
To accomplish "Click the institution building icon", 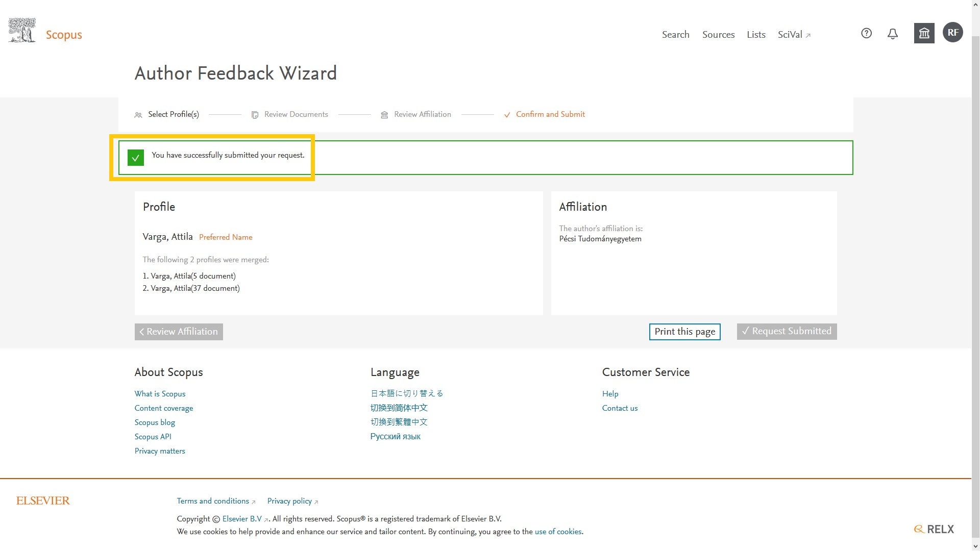I will click(924, 33).
